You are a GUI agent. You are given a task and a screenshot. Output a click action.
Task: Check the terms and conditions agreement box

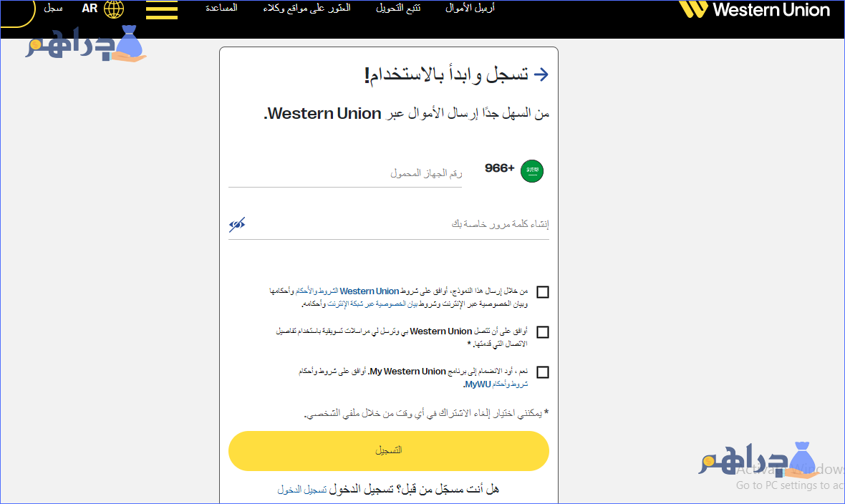point(543,292)
